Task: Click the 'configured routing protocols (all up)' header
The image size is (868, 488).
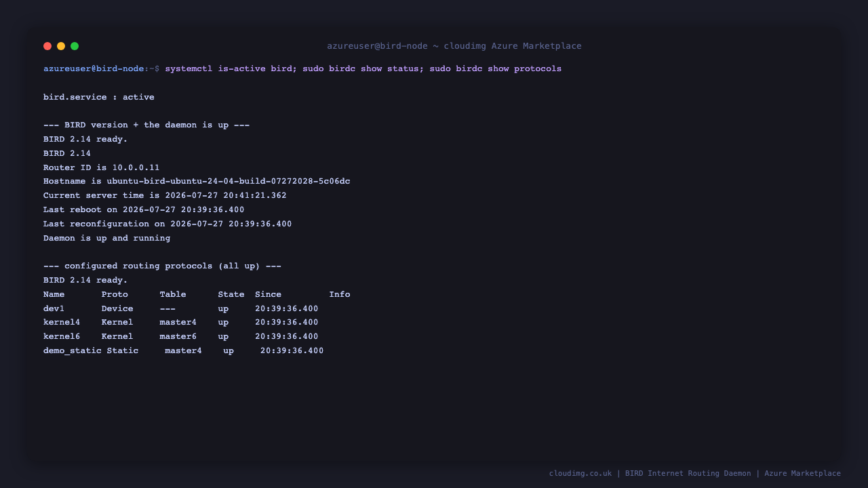Action: tap(162, 266)
